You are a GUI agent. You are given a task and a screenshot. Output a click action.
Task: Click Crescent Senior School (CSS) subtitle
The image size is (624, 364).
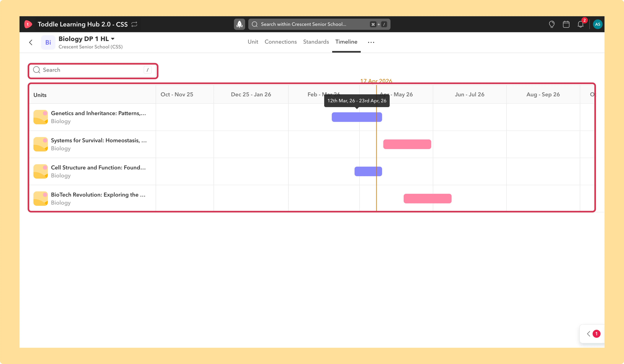pyautogui.click(x=90, y=47)
